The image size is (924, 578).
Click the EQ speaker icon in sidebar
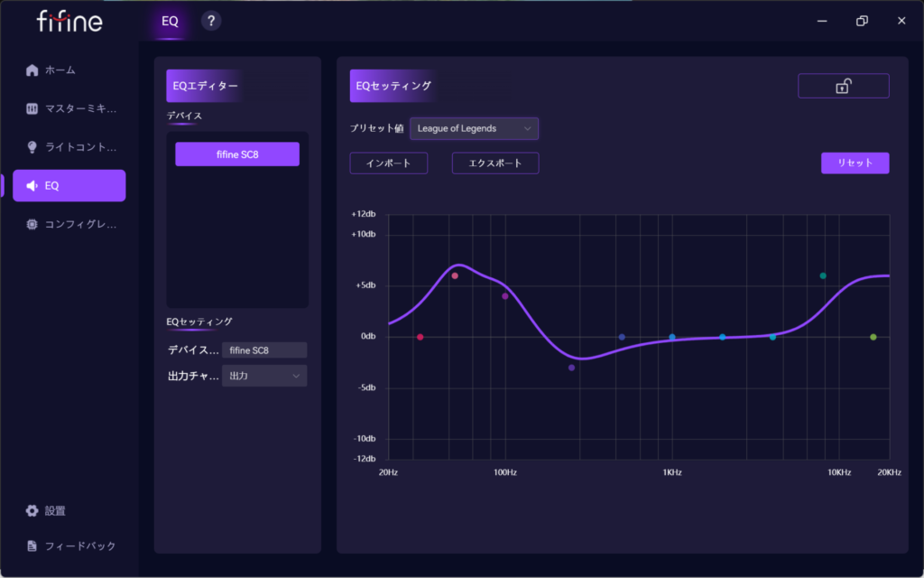click(32, 185)
